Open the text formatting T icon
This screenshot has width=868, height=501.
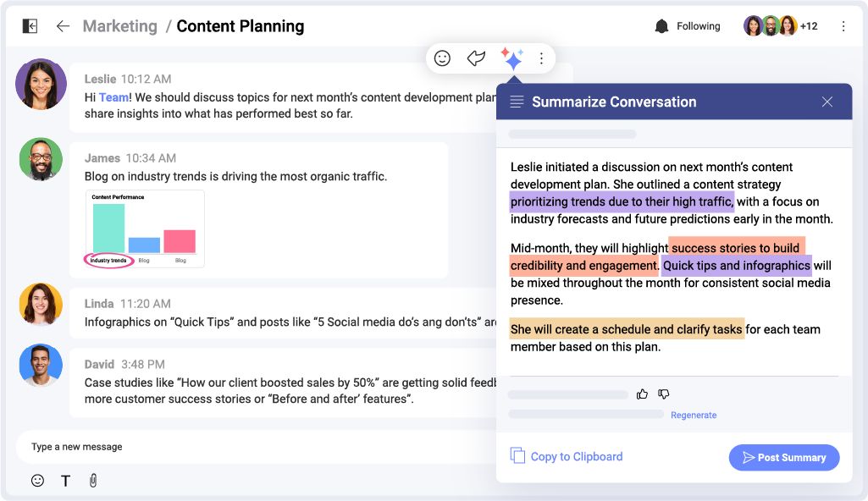[65, 481]
